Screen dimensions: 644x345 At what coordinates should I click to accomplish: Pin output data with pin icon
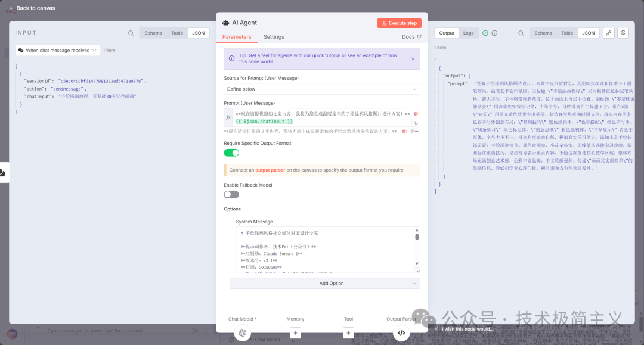(623, 33)
